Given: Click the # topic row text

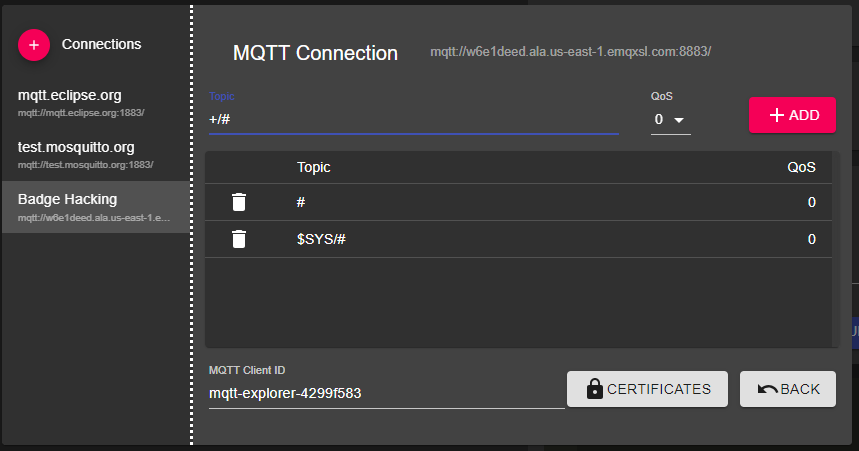Looking at the screenshot, I should pos(301,202).
